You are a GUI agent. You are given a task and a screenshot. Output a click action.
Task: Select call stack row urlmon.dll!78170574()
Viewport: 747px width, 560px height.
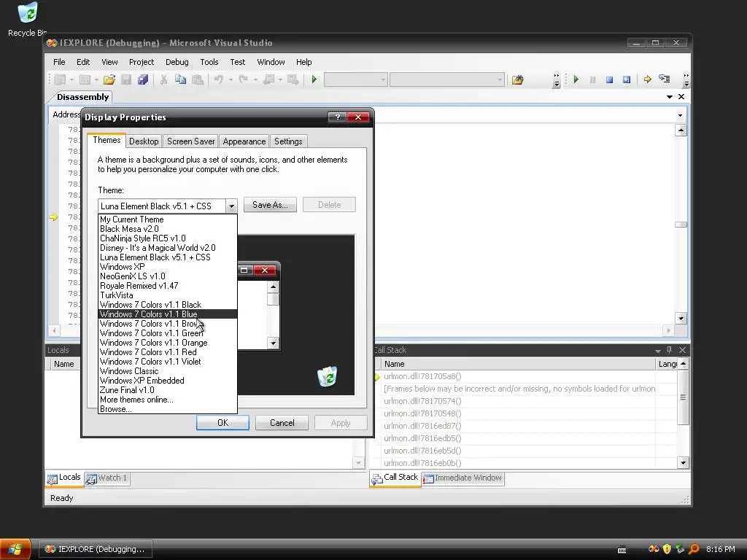pos(519,401)
